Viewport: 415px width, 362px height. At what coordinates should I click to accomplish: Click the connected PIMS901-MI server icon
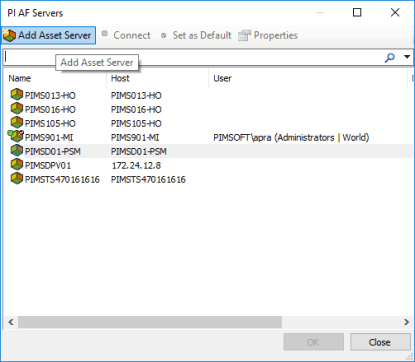pyautogui.click(x=16, y=136)
